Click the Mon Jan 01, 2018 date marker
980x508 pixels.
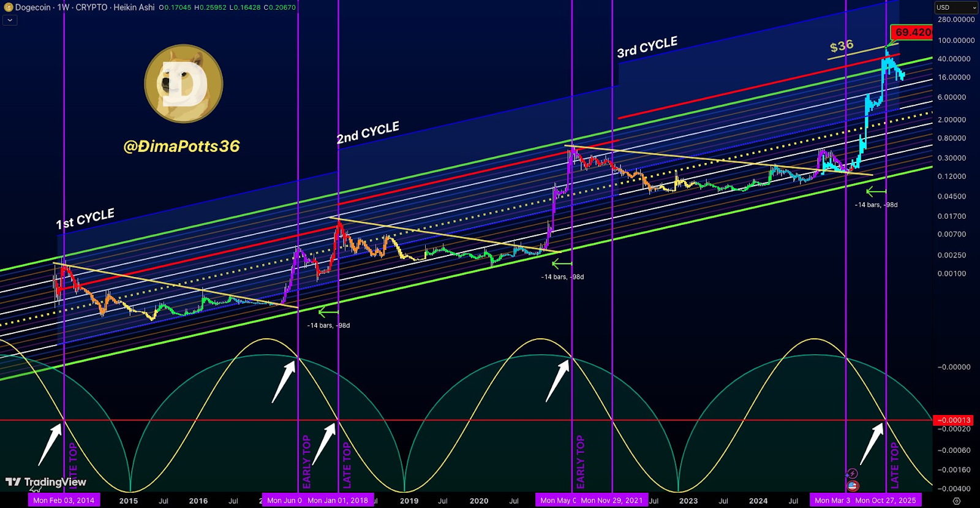click(337, 500)
